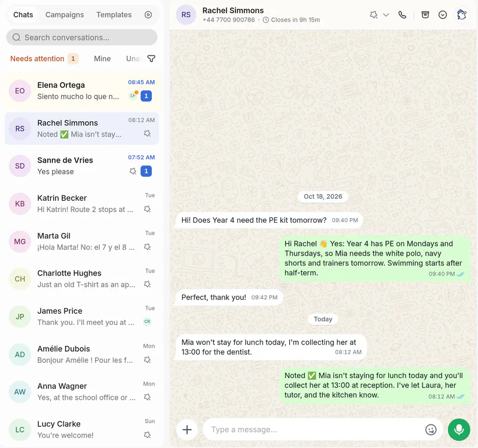
Task: Open James Price conversation
Action: point(82,317)
